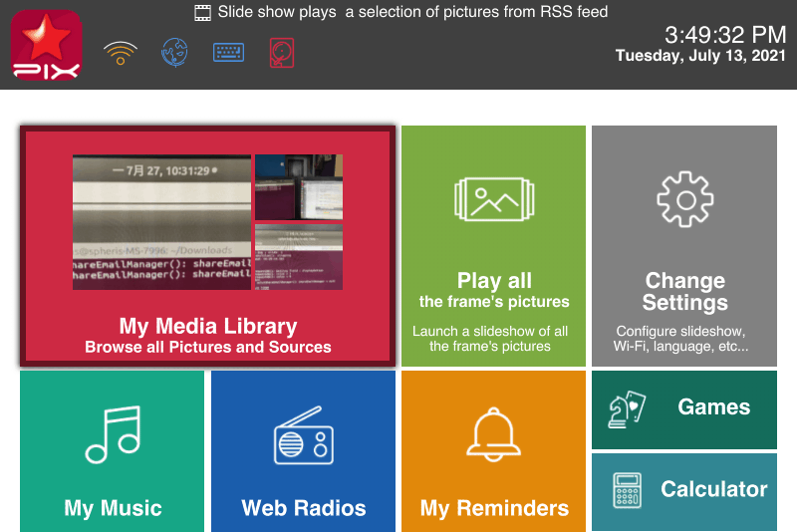Click the date Tuesday, July 13, 2021
This screenshot has height=532, width=797.
coord(701,56)
